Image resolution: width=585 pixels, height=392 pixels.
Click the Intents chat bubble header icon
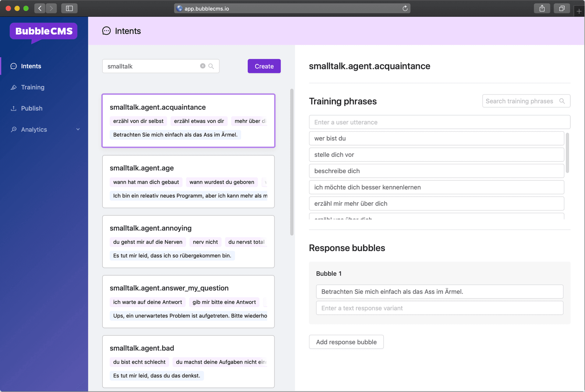pyautogui.click(x=106, y=31)
